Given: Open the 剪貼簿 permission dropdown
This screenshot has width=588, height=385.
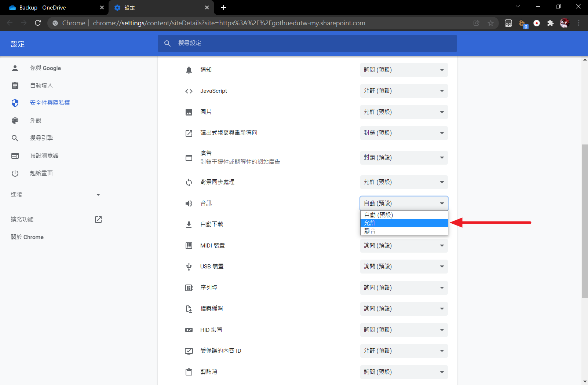Looking at the screenshot, I should (403, 372).
